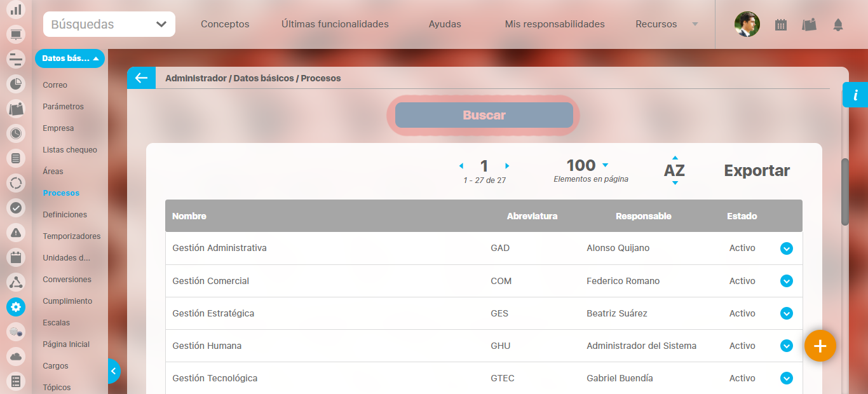Click the blue back arrow icon
This screenshot has height=394, width=868.
(x=141, y=78)
